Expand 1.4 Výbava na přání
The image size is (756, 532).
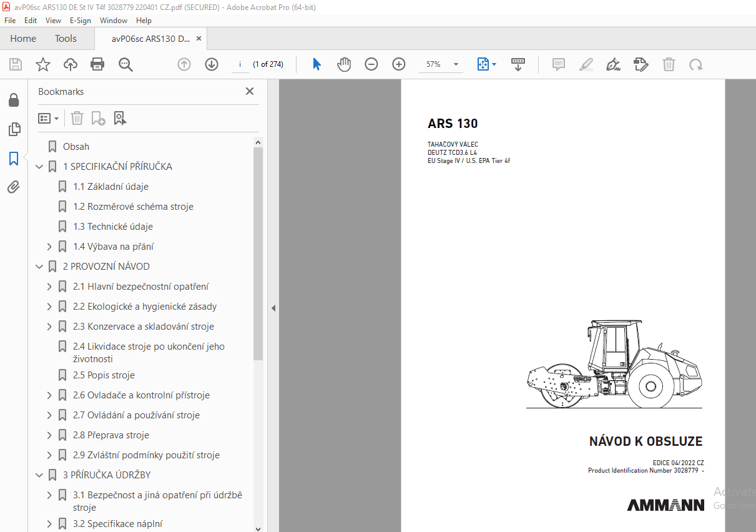50,247
